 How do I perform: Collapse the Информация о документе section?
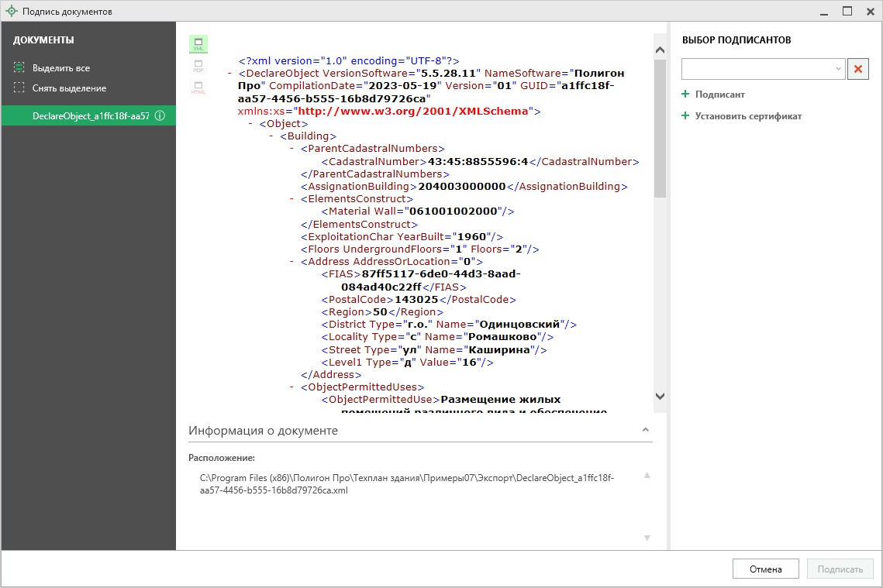pos(644,430)
